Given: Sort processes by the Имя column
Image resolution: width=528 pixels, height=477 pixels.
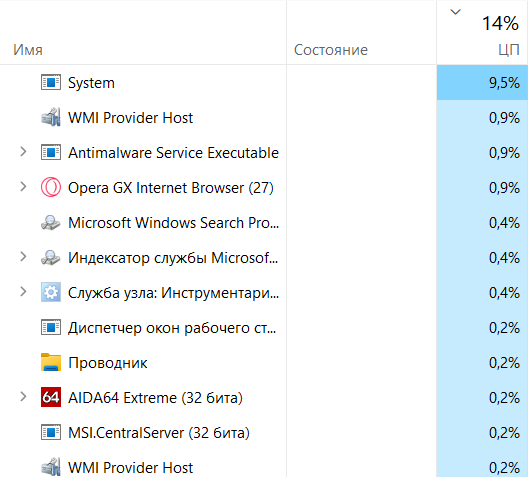Looking at the screenshot, I should click(x=28, y=50).
